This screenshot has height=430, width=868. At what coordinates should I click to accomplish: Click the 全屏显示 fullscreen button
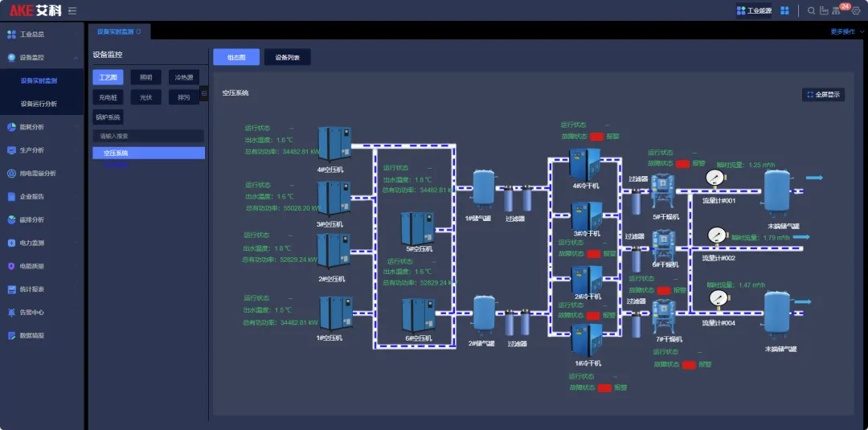[823, 94]
